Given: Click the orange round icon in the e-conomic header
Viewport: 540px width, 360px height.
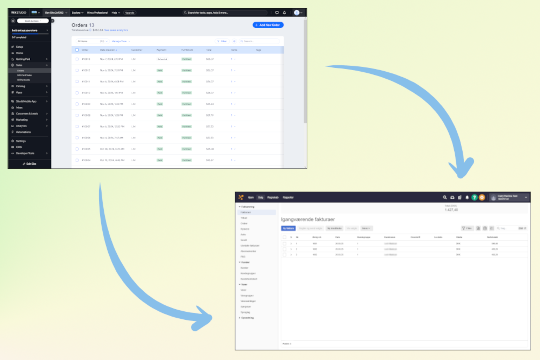Looking at the screenshot, I should point(482,197).
